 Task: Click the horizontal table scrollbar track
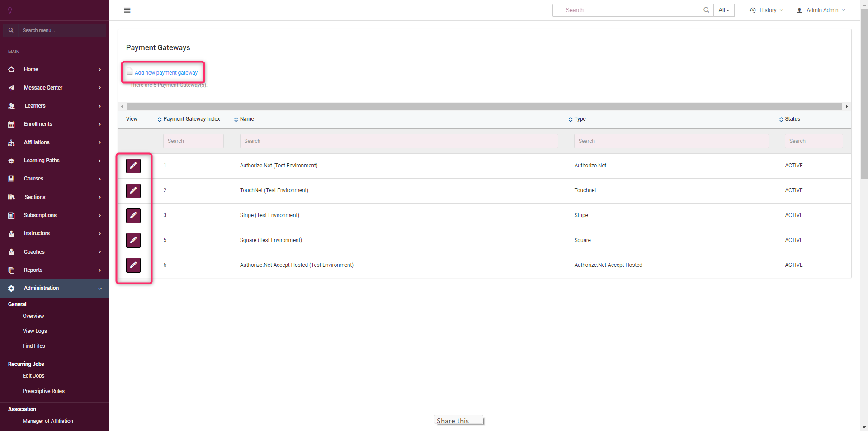coord(484,106)
